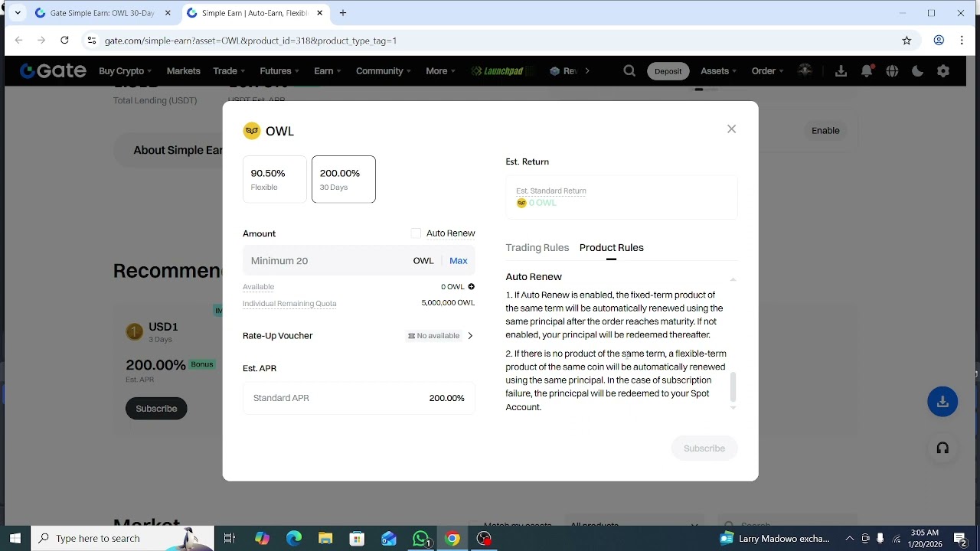
Task: Open the Gate search magnifier
Action: coord(629,71)
